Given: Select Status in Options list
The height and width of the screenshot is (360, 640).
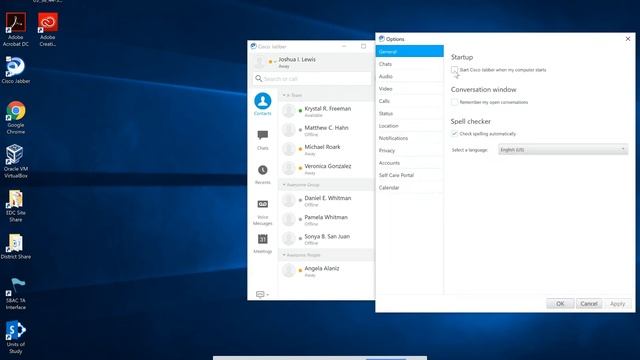Looking at the screenshot, I should click(409, 113).
